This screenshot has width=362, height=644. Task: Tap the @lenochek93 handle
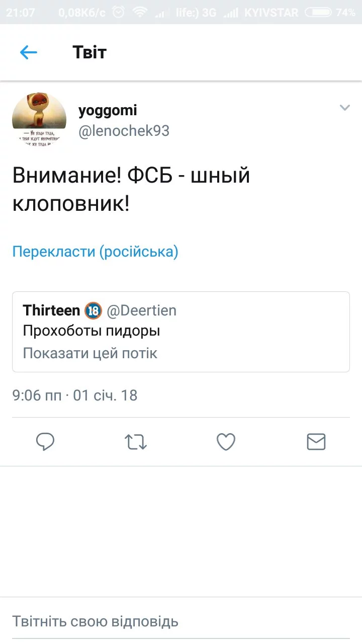(x=124, y=131)
